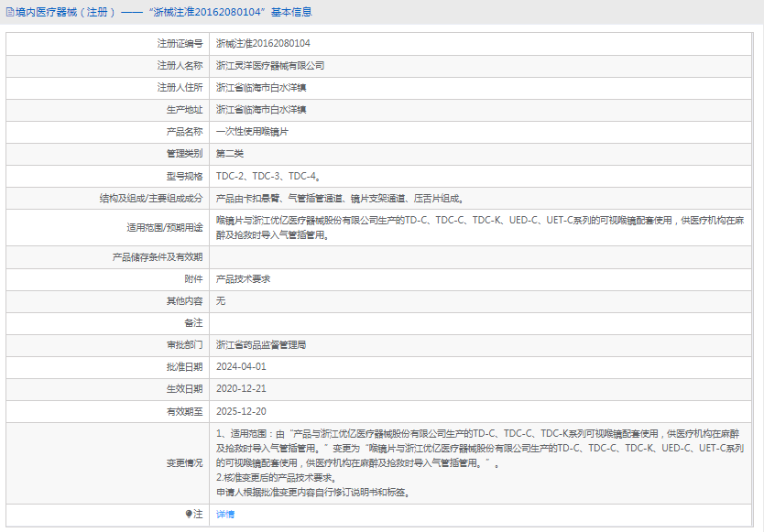Screen dimensions: 764x532
Task: Select product name 一次性使用喉镜片
Action: [253, 132]
